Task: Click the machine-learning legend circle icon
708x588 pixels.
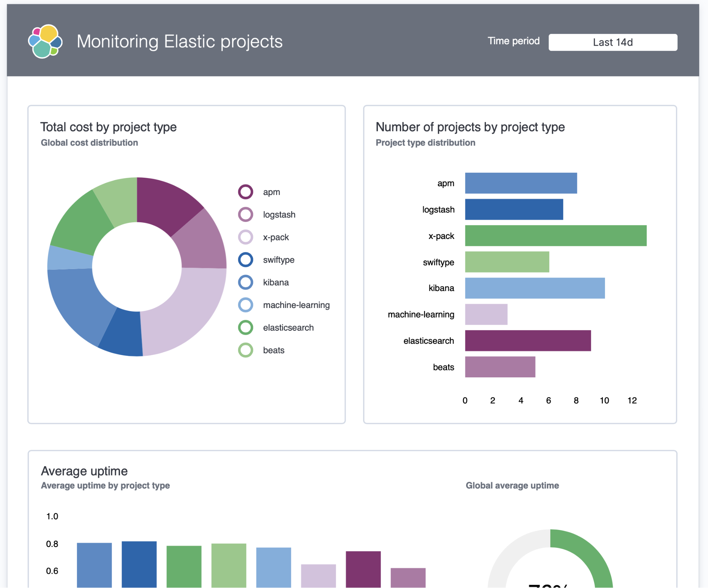Action: [245, 305]
